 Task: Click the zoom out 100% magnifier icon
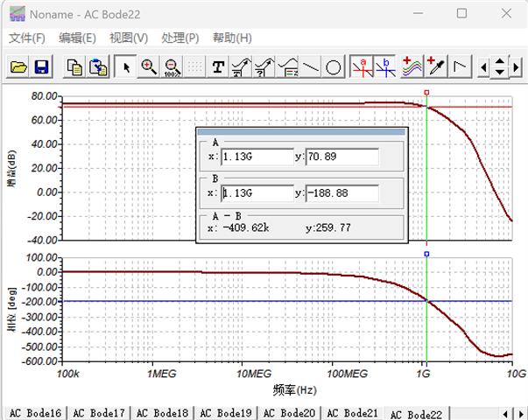[x=172, y=66]
